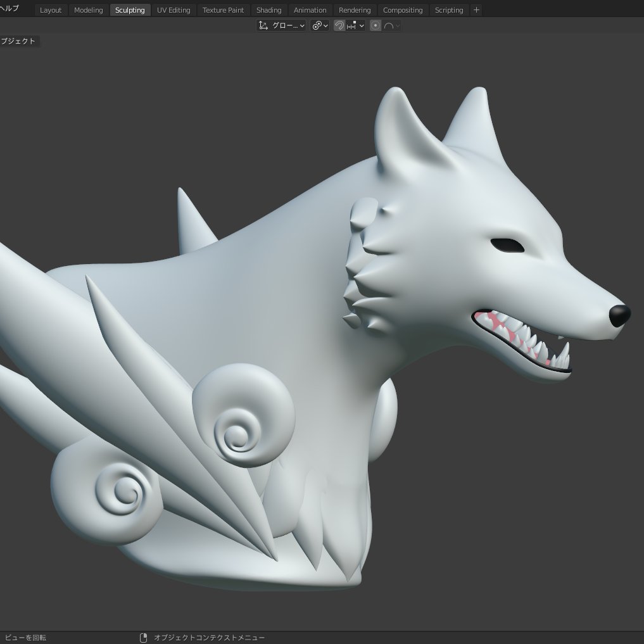Open the Scripting workspace tab
644x644 pixels.
(x=449, y=10)
